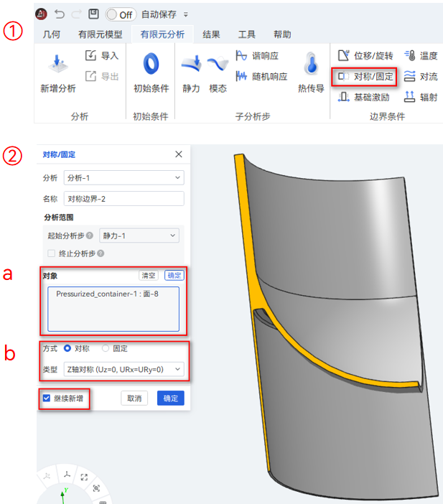Close the 对称/固定 panel

179,154
